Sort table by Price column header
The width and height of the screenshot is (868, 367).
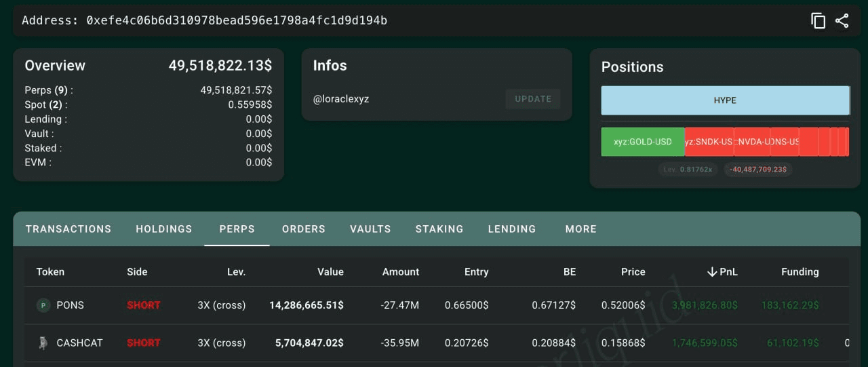coord(633,272)
